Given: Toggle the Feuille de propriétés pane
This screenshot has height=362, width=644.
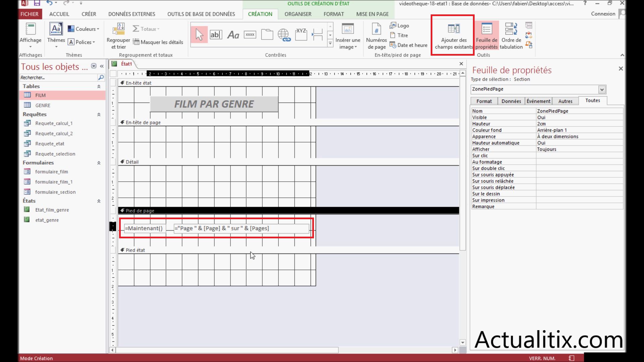Looking at the screenshot, I should tap(487, 36).
